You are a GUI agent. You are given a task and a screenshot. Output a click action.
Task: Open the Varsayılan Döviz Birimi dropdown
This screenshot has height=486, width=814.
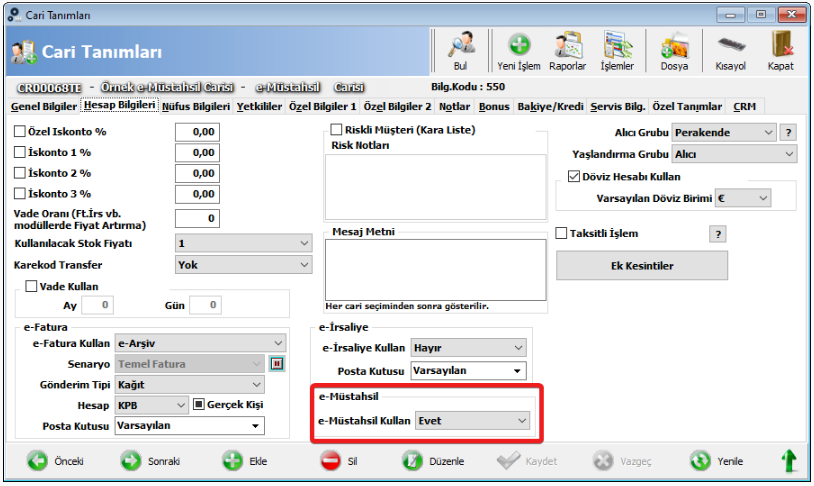click(743, 198)
